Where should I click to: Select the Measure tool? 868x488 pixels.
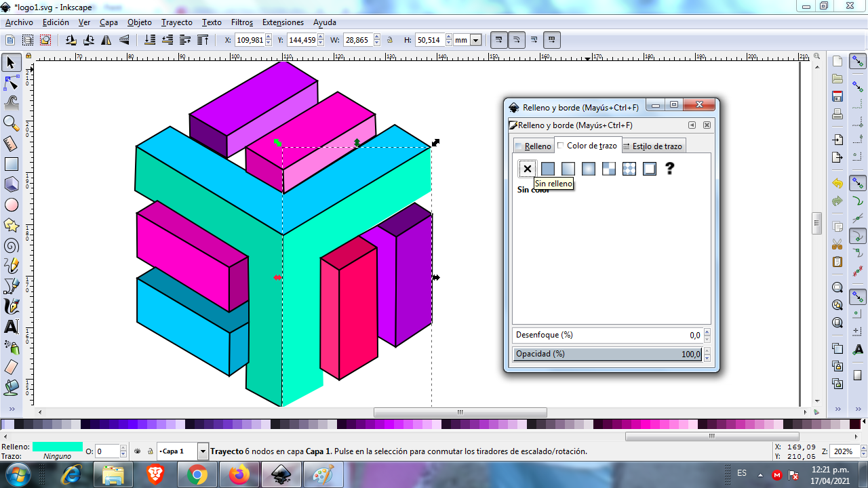11,144
